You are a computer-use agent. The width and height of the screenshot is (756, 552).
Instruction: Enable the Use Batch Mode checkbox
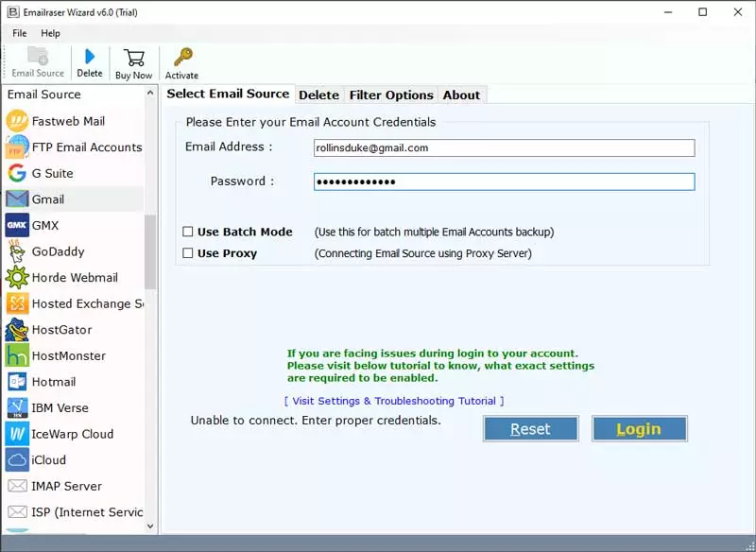click(x=187, y=232)
